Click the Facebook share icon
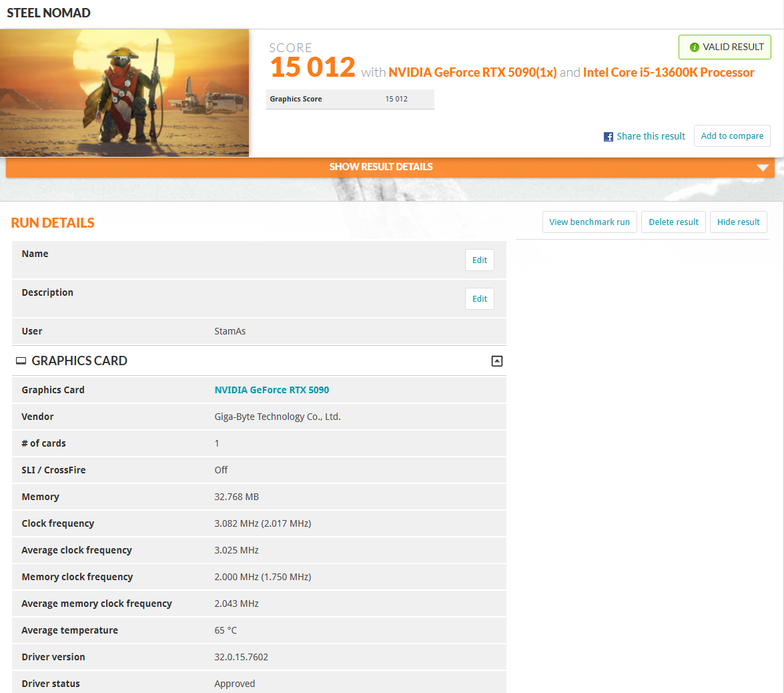 pos(608,137)
